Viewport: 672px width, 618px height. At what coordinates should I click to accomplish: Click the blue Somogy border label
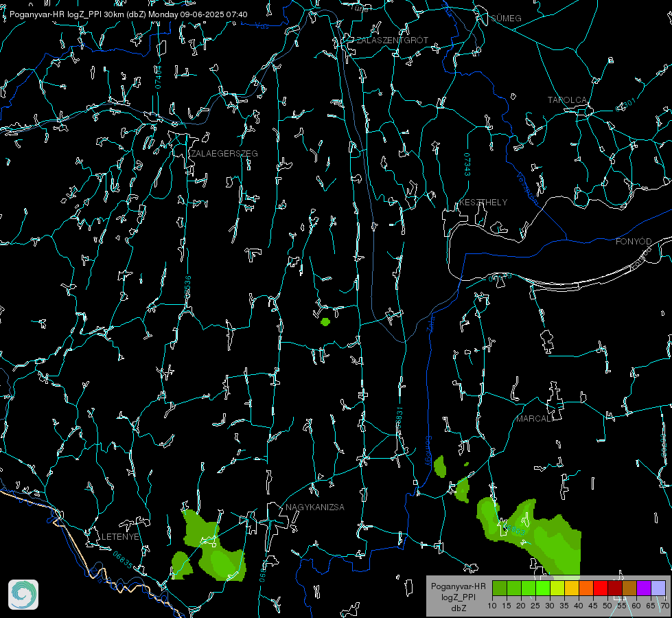[428, 451]
